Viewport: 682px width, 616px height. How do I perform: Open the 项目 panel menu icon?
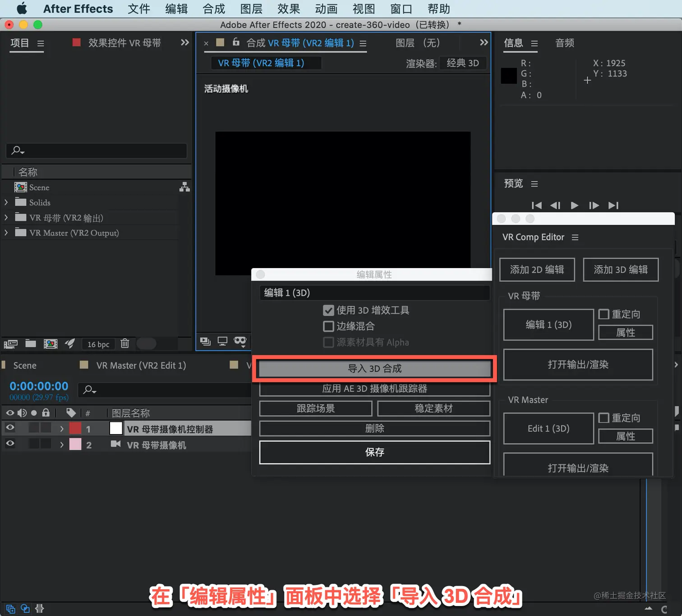41,43
